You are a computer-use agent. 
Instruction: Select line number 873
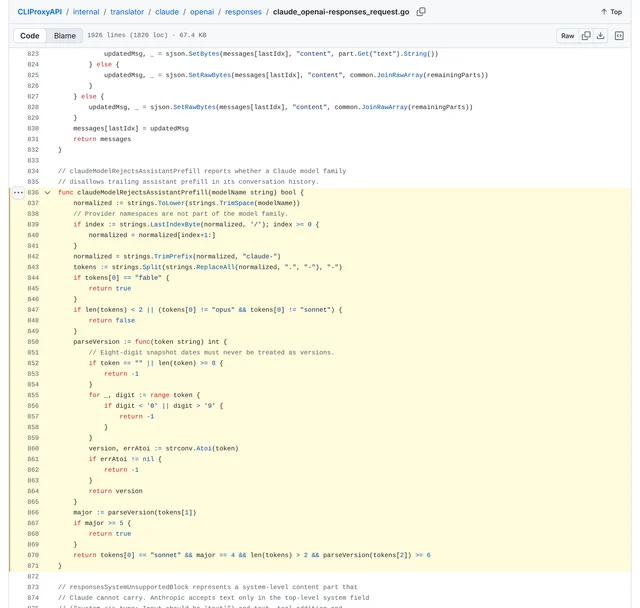click(x=33, y=587)
